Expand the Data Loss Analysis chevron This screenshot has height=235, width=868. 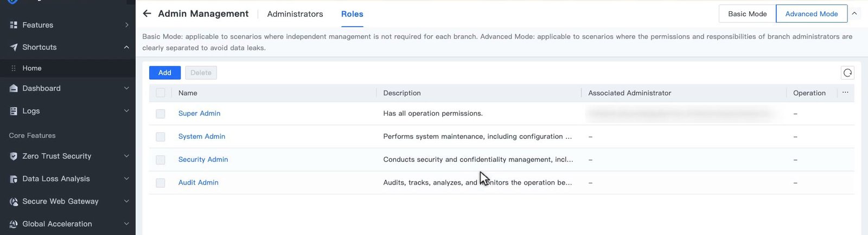[126, 179]
